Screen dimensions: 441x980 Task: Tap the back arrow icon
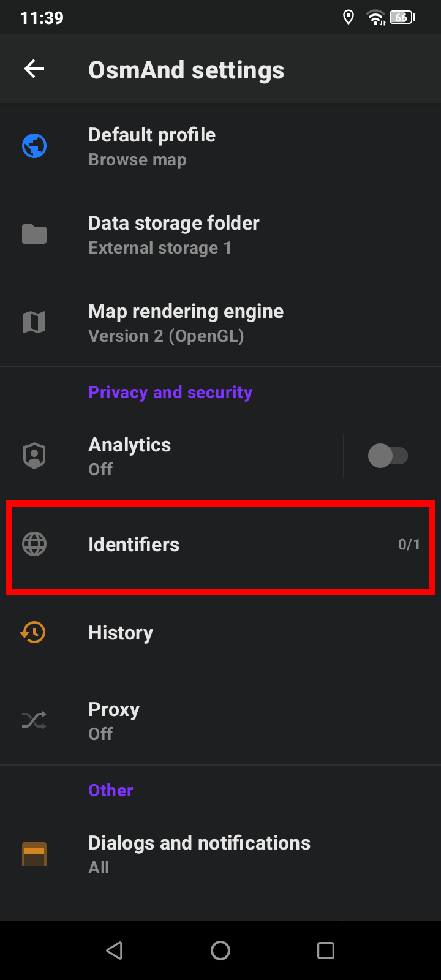(x=34, y=69)
